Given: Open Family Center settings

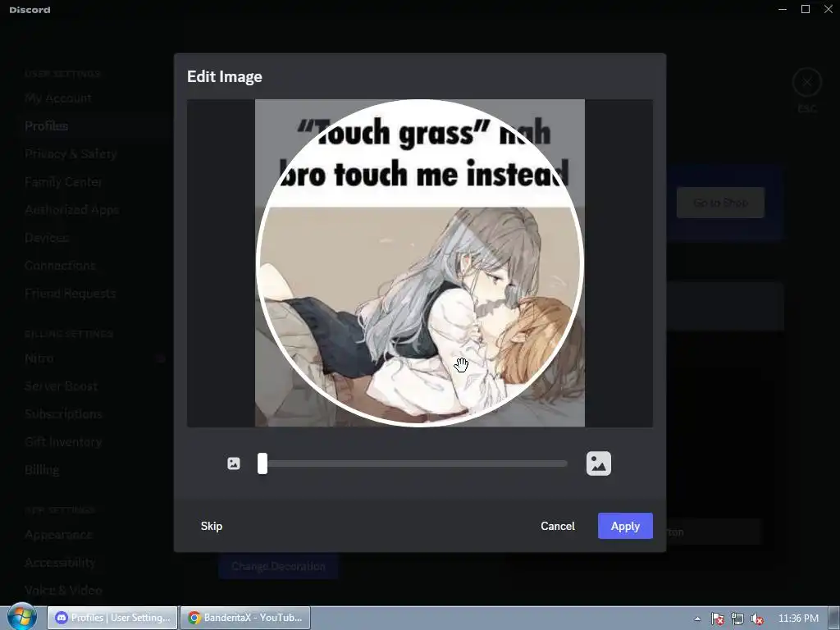Looking at the screenshot, I should [x=63, y=181].
